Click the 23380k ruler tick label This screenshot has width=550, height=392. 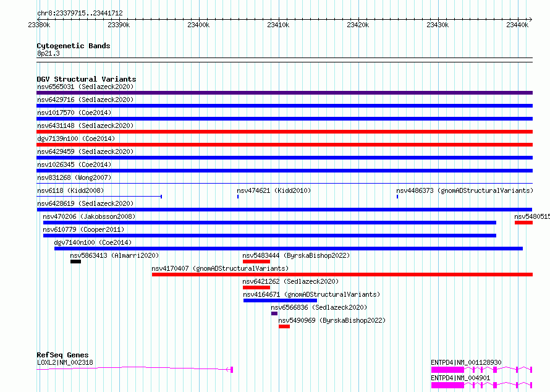pyautogui.click(x=39, y=25)
